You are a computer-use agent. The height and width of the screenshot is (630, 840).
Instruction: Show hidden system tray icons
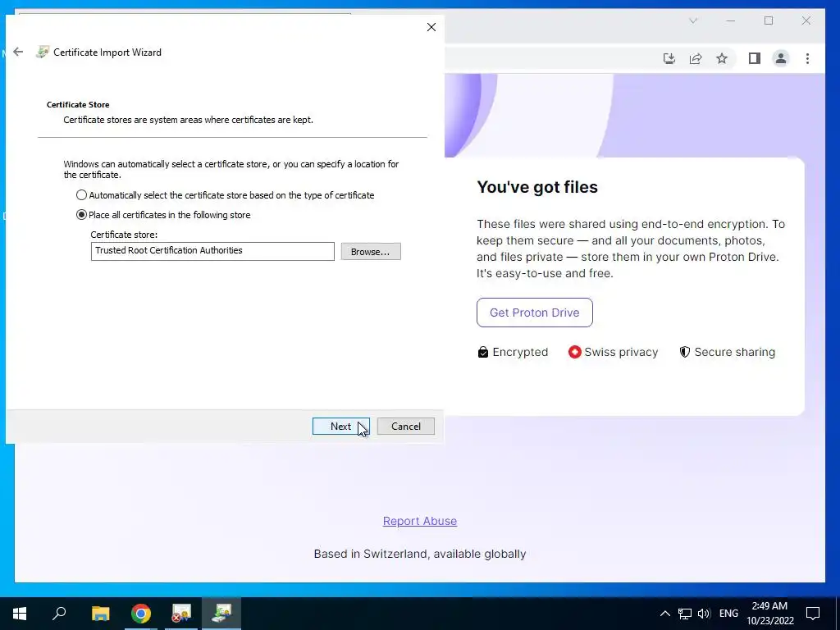click(x=664, y=614)
